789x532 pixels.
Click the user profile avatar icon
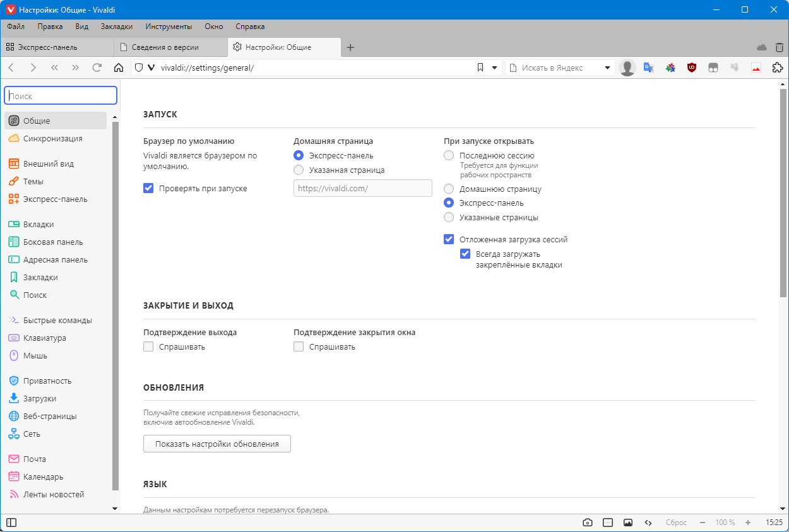pyautogui.click(x=627, y=68)
